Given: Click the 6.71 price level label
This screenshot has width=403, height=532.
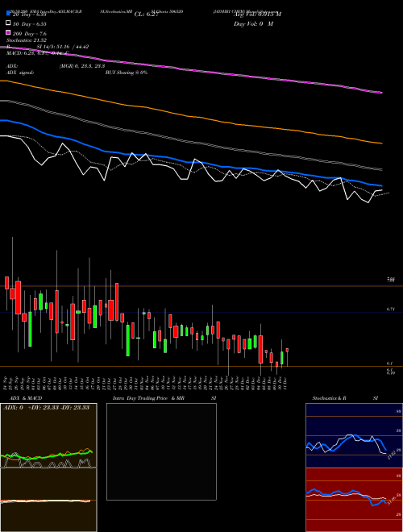Looking at the screenshot, I should pyautogui.click(x=390, y=309).
